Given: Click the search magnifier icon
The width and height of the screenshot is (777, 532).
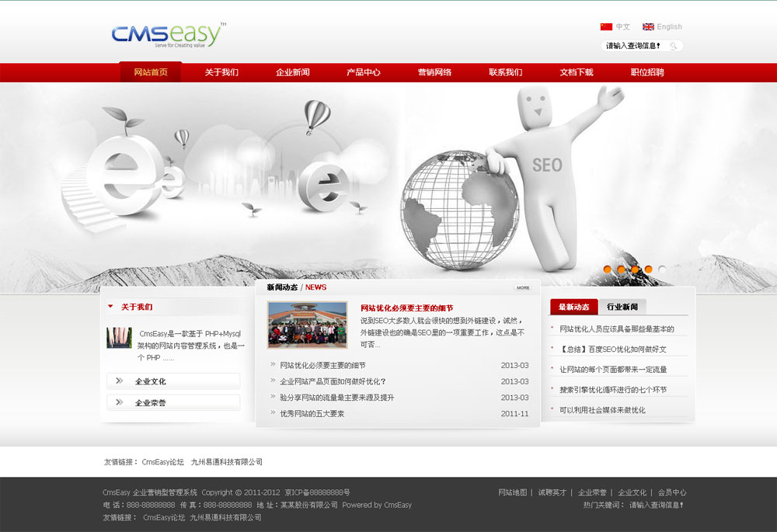Looking at the screenshot, I should (x=674, y=45).
